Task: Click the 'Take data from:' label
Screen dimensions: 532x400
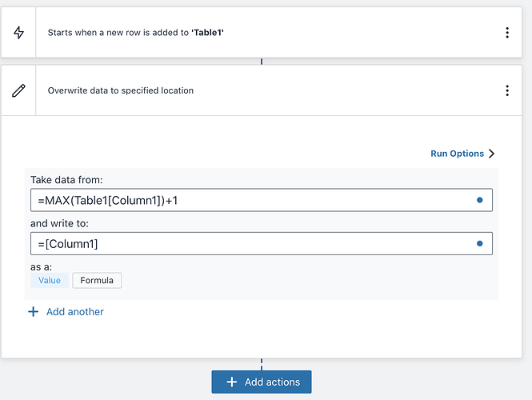Action: coord(66,179)
